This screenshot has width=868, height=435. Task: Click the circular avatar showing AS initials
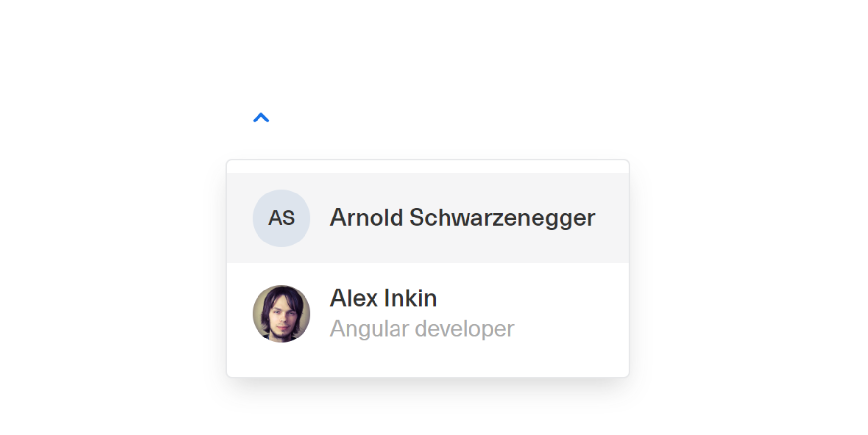pyautogui.click(x=281, y=218)
